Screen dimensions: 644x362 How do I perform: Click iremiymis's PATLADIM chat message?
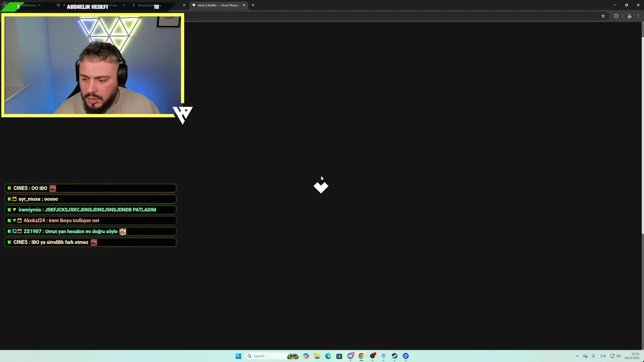click(91, 210)
